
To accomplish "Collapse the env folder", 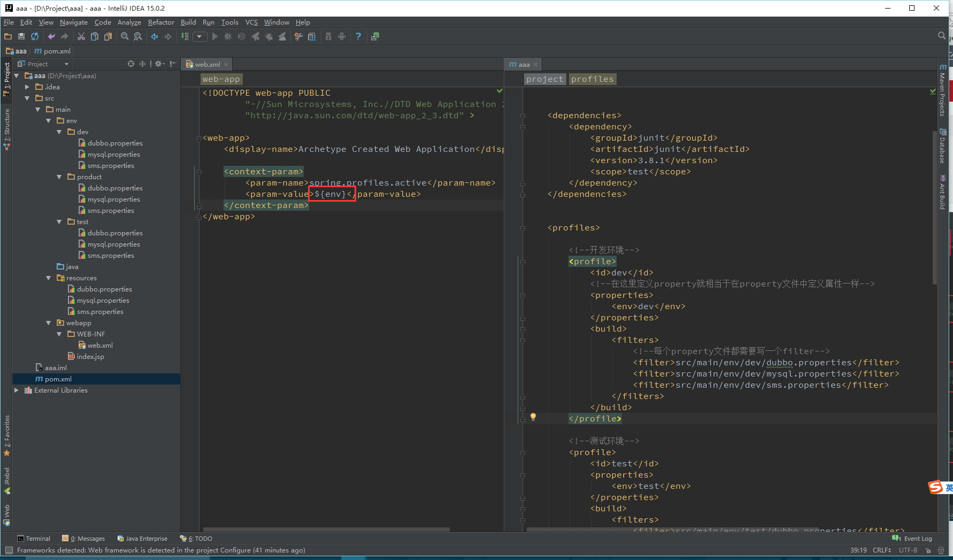I will [49, 121].
